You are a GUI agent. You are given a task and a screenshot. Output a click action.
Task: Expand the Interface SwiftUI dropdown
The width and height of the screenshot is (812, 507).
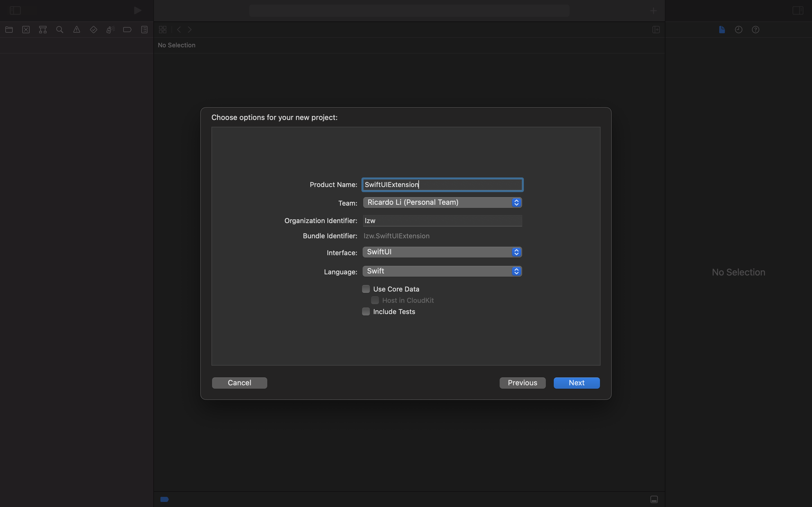(x=442, y=252)
